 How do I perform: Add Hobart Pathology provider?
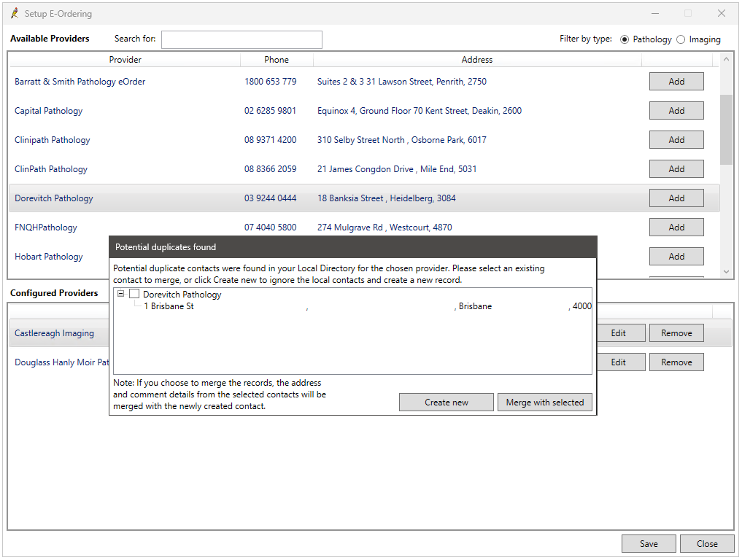pyautogui.click(x=676, y=257)
